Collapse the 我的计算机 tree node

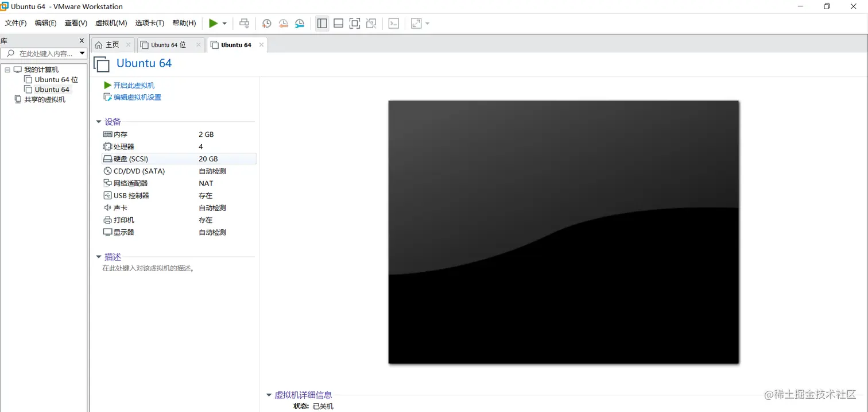tap(7, 70)
